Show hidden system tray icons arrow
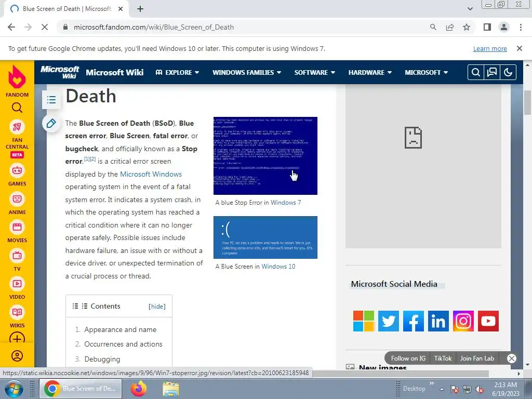 [x=442, y=389]
